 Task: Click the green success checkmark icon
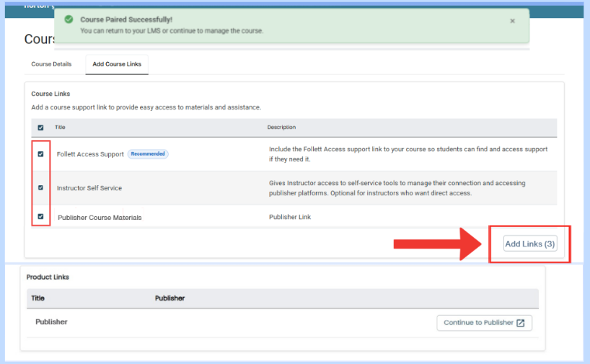[x=69, y=19]
